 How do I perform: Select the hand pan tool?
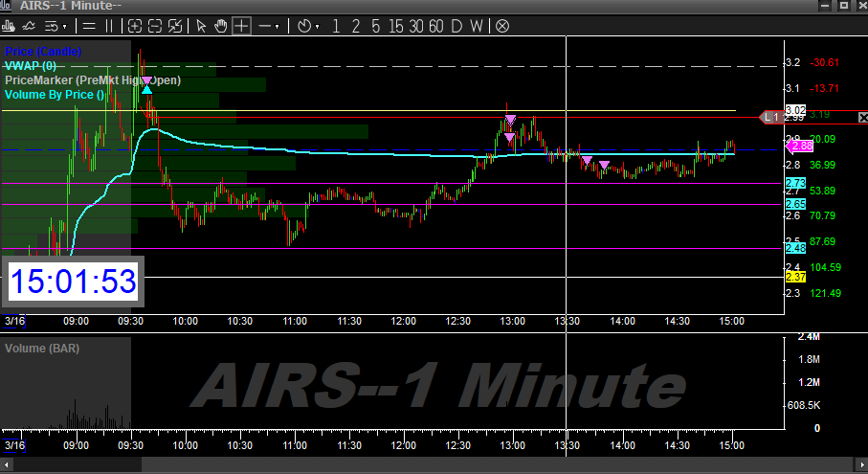(220, 26)
